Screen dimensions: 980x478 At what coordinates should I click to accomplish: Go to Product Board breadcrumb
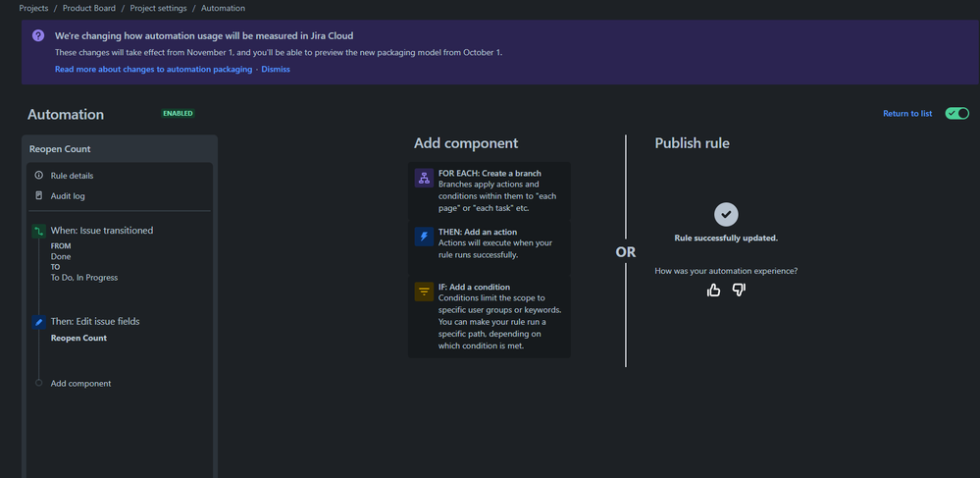(88, 8)
